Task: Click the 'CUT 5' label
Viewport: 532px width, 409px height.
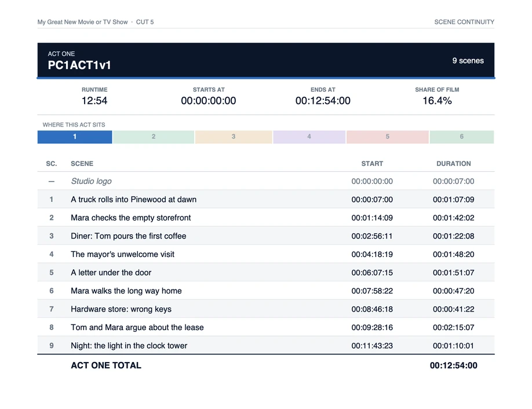Action: point(145,22)
